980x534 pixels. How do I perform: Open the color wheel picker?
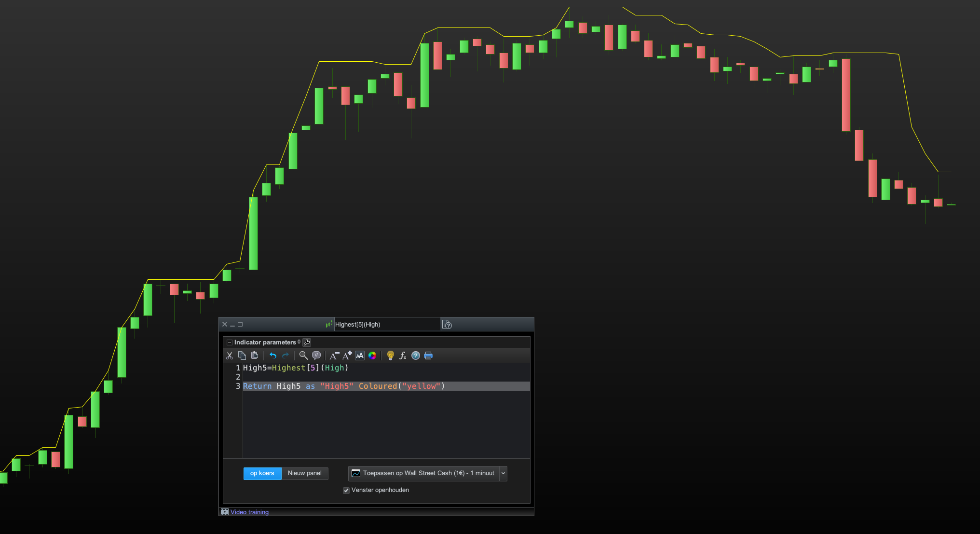click(x=372, y=356)
